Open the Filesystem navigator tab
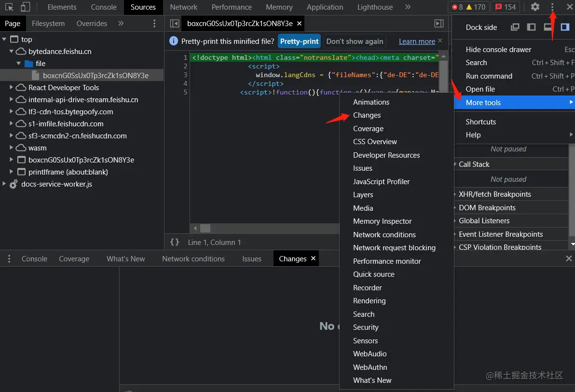Image resolution: width=575 pixels, height=392 pixels. click(48, 24)
